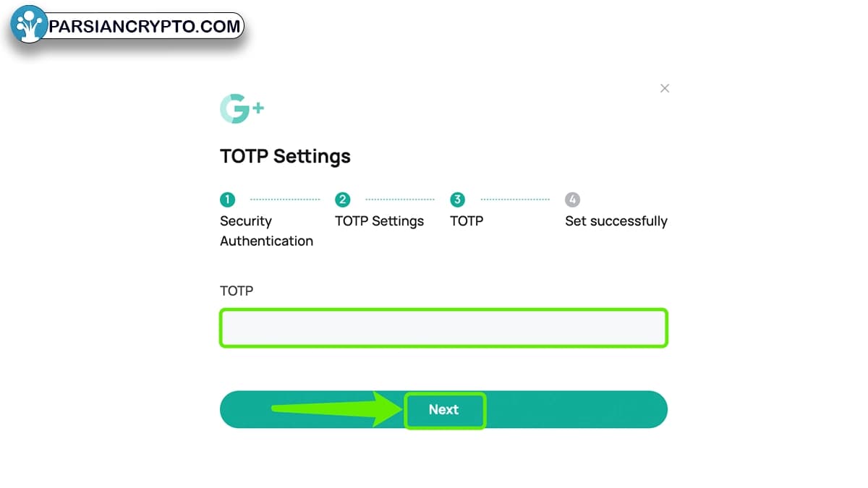Click the ParsianCrypto tree logo icon

pos(29,27)
